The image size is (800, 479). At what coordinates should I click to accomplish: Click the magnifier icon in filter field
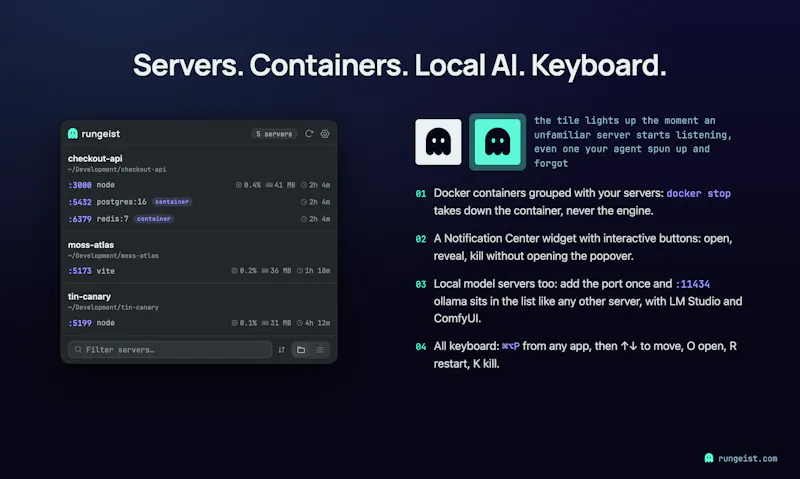coord(78,349)
